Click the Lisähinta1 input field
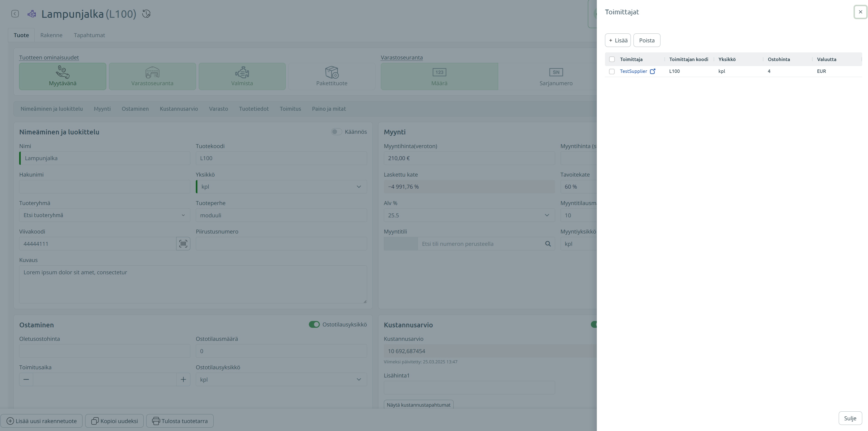Screen dimensions: 868x431 coord(469,387)
